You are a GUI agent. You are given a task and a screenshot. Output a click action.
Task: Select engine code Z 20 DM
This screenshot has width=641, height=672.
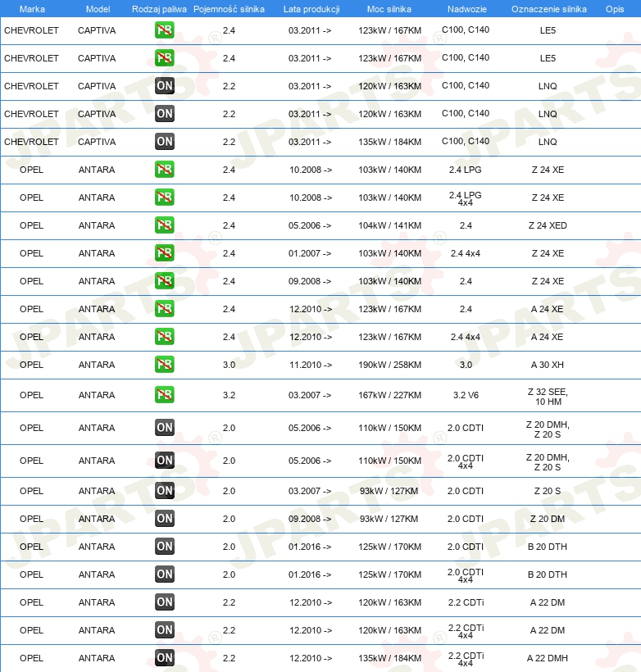click(548, 519)
